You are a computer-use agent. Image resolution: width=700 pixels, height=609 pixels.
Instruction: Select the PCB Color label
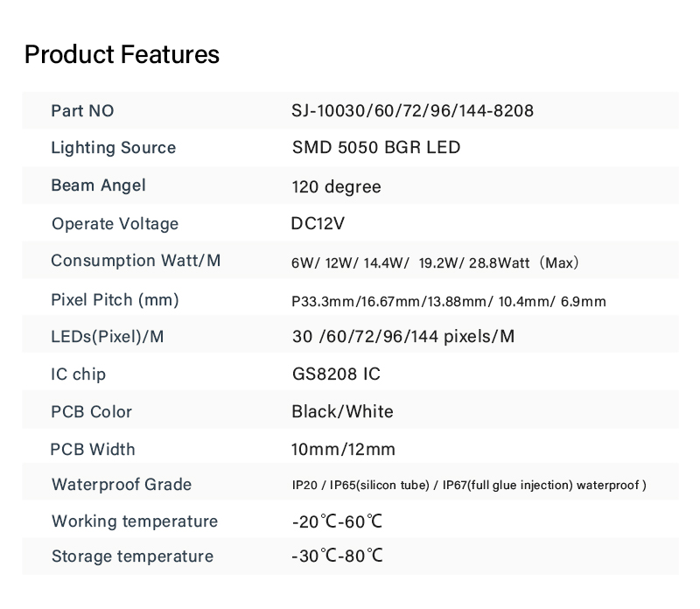click(x=92, y=411)
